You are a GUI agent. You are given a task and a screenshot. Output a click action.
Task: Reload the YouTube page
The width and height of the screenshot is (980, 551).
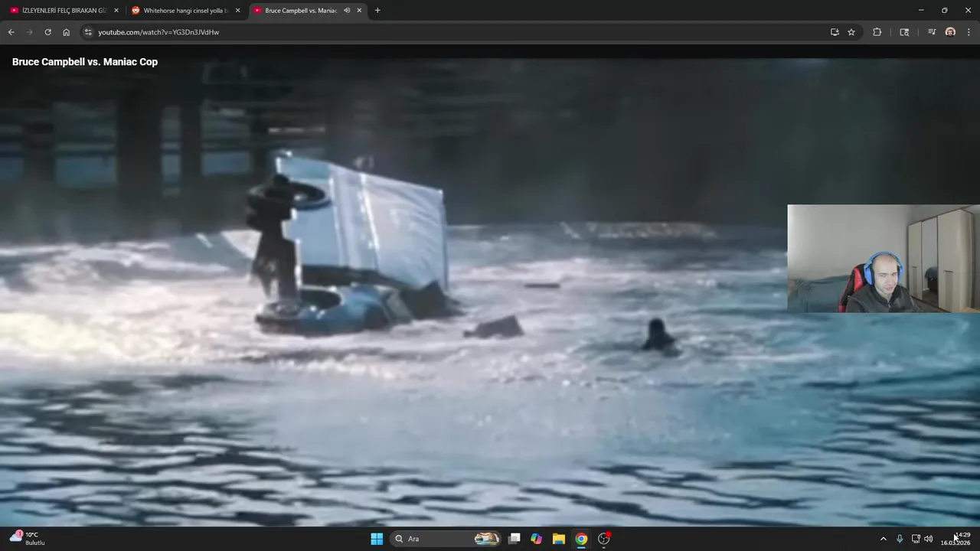point(47,32)
